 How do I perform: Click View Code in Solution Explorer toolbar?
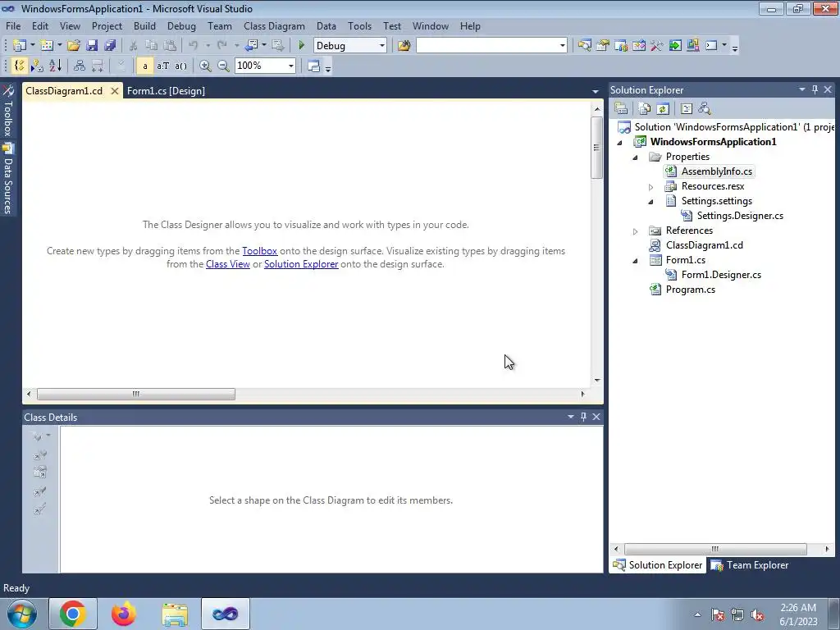point(687,109)
